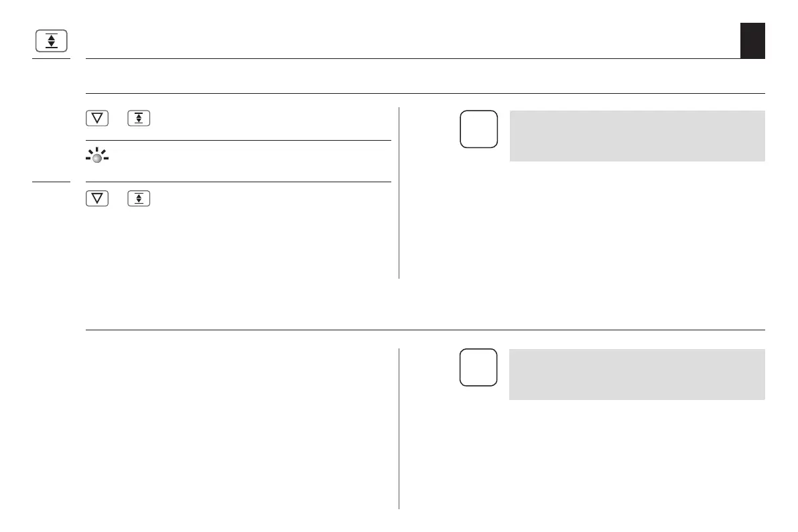The width and height of the screenshot is (798, 532).
Task: Click the lower gray note box
Action: tap(637, 374)
